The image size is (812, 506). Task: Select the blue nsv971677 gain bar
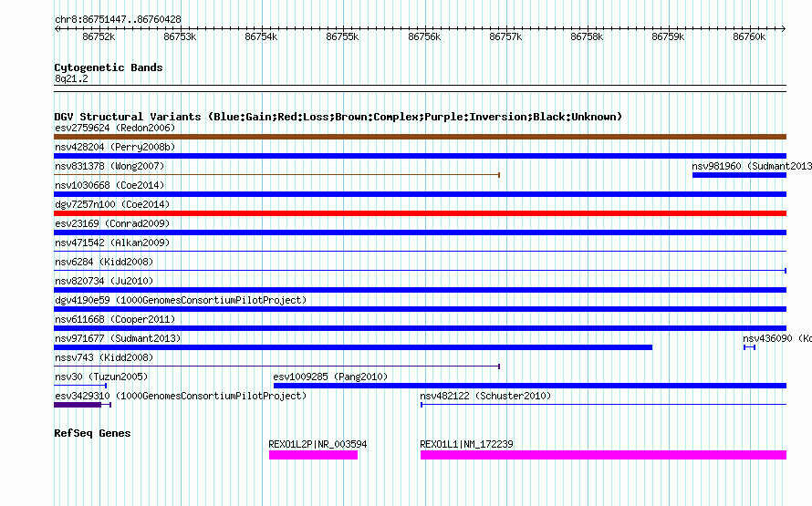tap(353, 347)
